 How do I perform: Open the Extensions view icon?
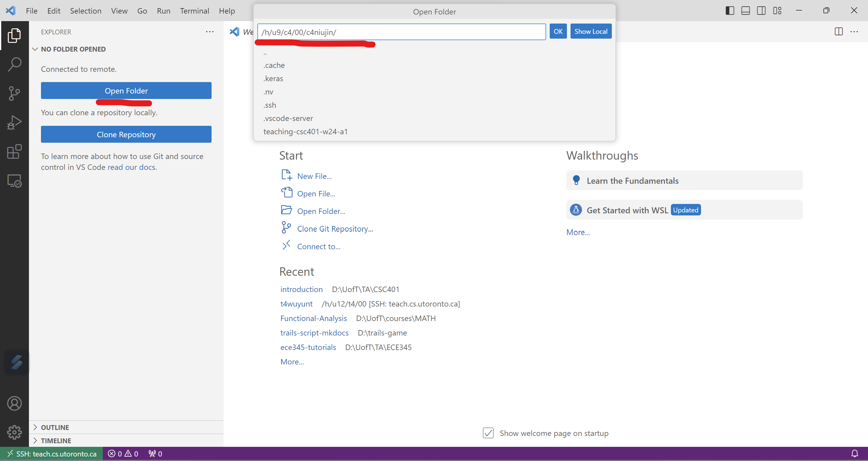(14, 152)
